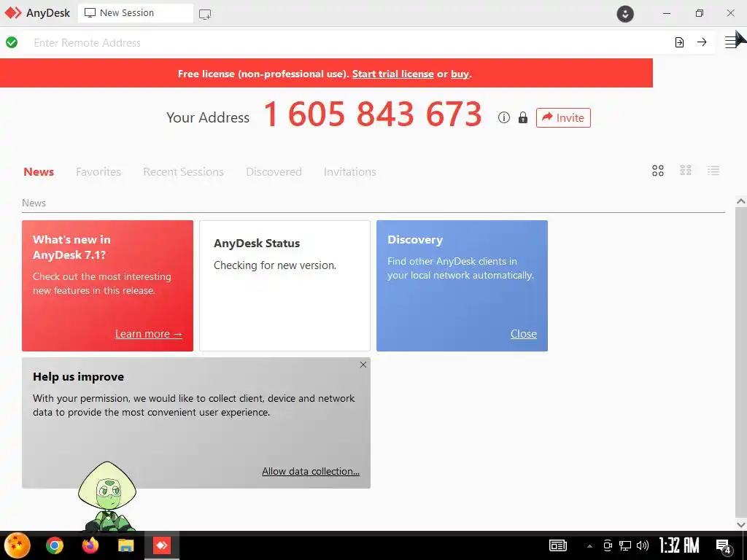Click the 1:32 AM clock

tap(679, 545)
